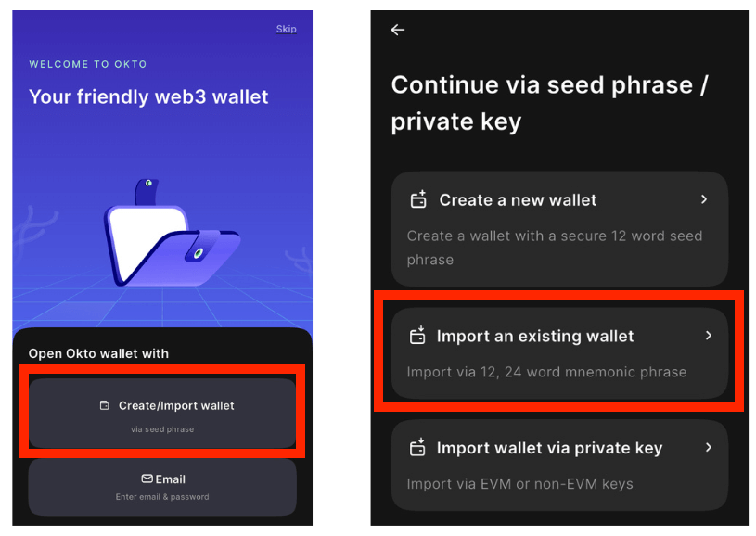
Task: Skip the welcome screen
Action: 286,29
